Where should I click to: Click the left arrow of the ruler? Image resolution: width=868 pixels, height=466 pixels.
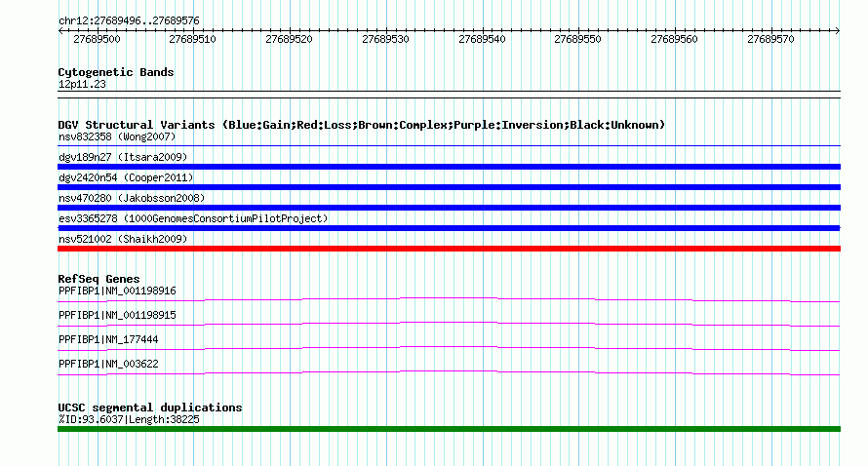60,31
